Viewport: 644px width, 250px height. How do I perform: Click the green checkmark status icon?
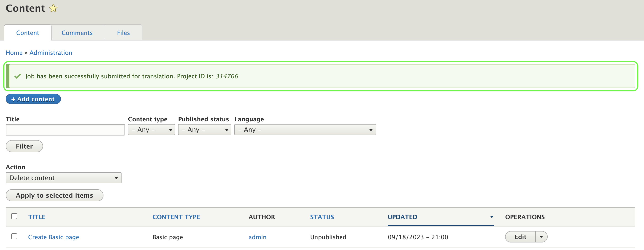tap(17, 76)
